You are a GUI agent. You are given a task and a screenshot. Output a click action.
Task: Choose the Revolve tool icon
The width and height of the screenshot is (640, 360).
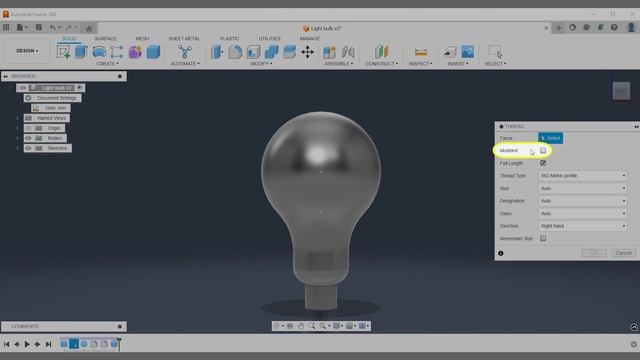99,52
